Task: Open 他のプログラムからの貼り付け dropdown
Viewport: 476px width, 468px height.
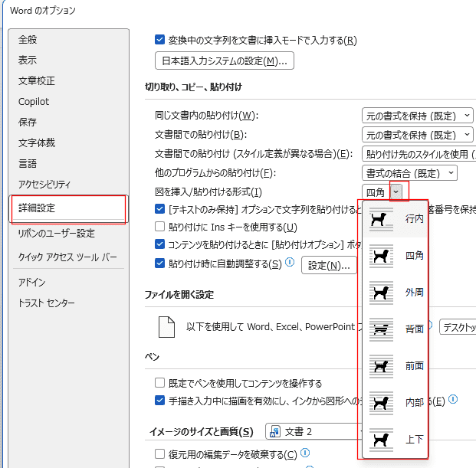Action: click(x=409, y=173)
